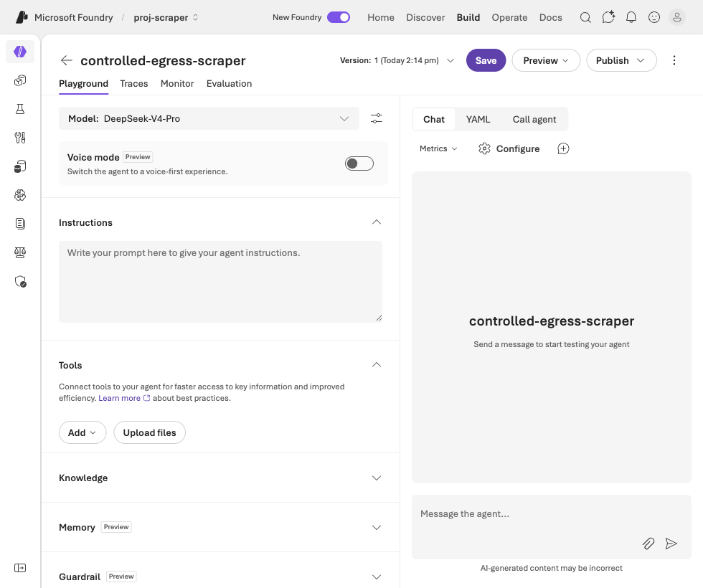
Task: Collapse the Instructions section
Action: [377, 222]
